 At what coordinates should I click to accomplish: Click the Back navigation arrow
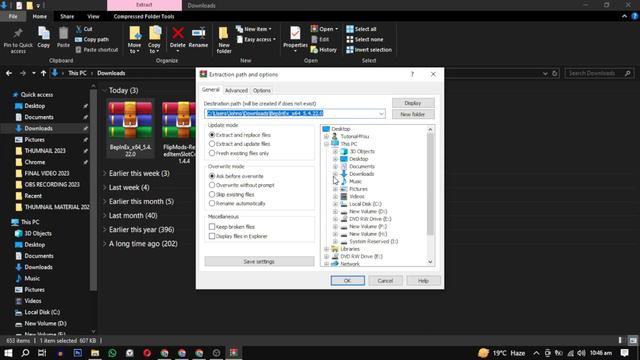9,73
